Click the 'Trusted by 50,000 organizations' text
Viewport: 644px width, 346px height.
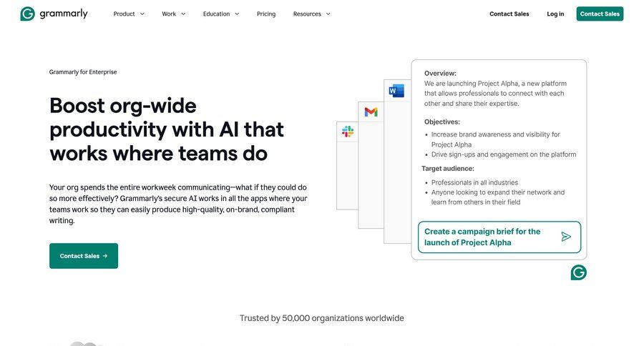tap(322, 318)
